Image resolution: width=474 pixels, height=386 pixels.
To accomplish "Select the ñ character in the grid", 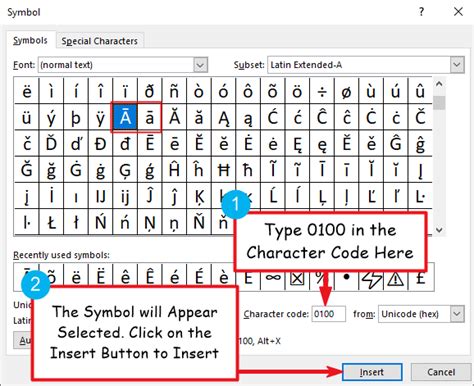I will click(174, 91).
